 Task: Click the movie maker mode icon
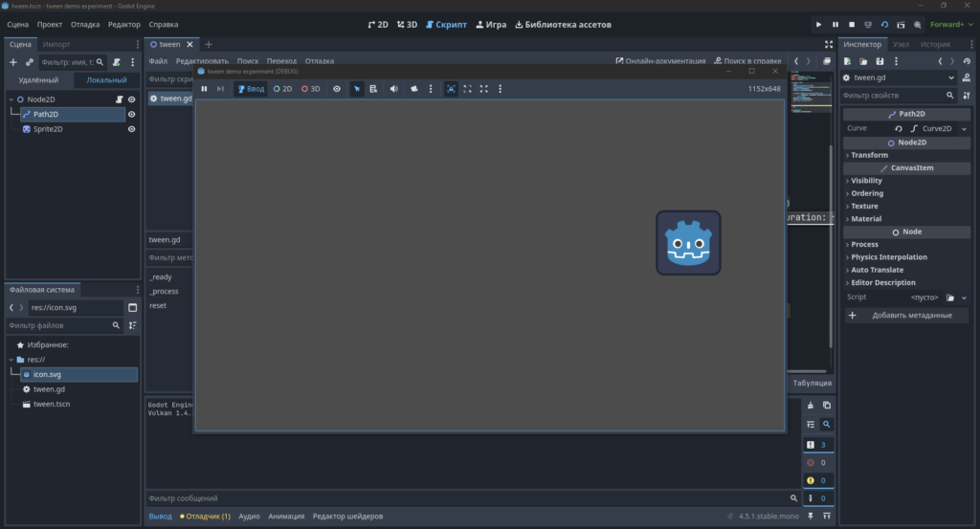(x=917, y=24)
